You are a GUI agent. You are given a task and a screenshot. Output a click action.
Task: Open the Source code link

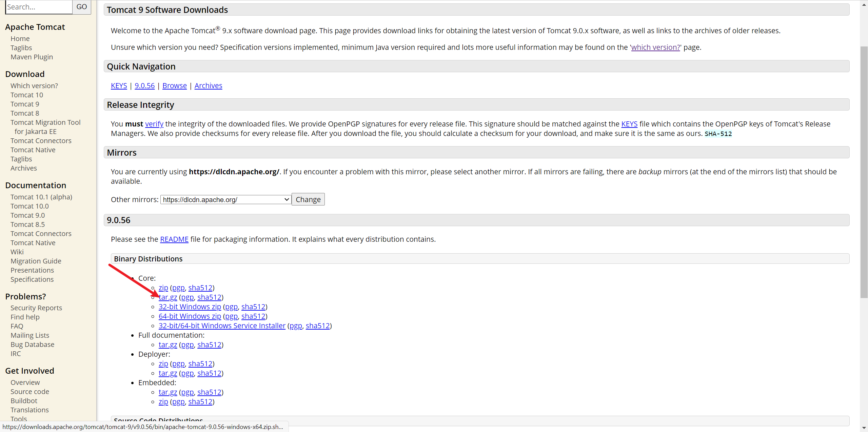pos(30,392)
